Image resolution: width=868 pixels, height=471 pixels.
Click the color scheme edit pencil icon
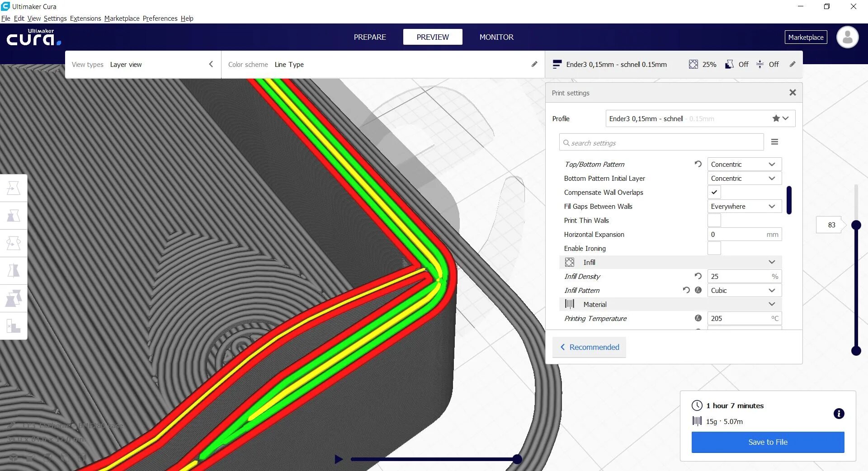tap(534, 64)
